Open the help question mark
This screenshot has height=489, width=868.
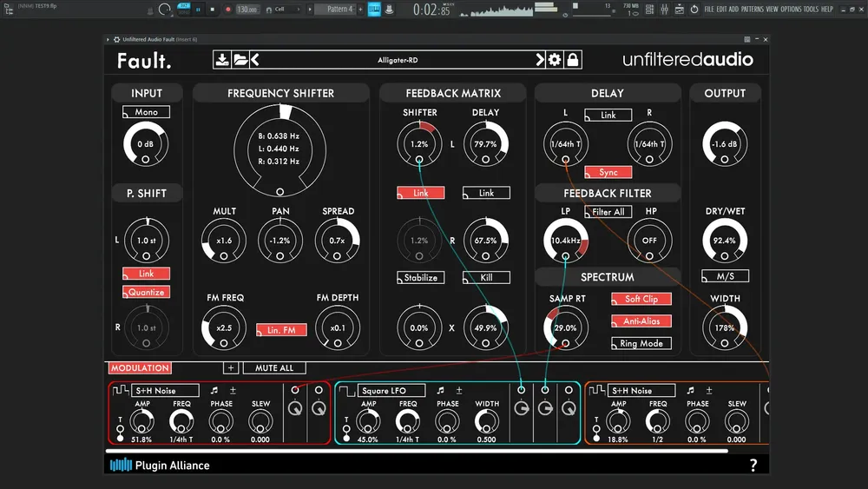753,466
